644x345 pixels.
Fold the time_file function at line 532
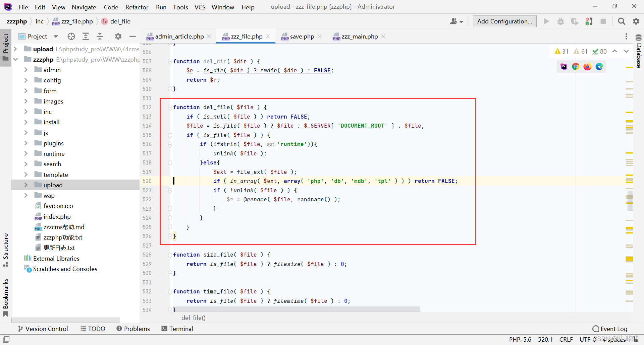(x=170, y=292)
